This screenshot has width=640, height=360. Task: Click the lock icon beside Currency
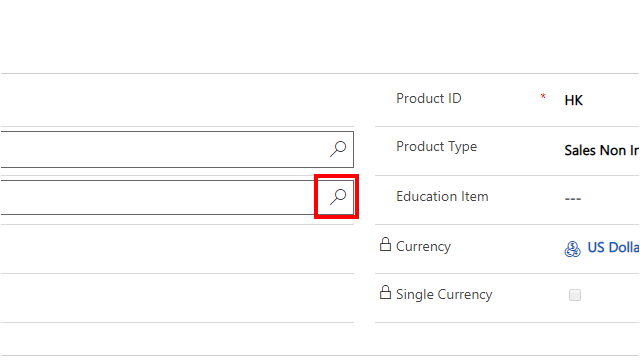click(x=385, y=244)
